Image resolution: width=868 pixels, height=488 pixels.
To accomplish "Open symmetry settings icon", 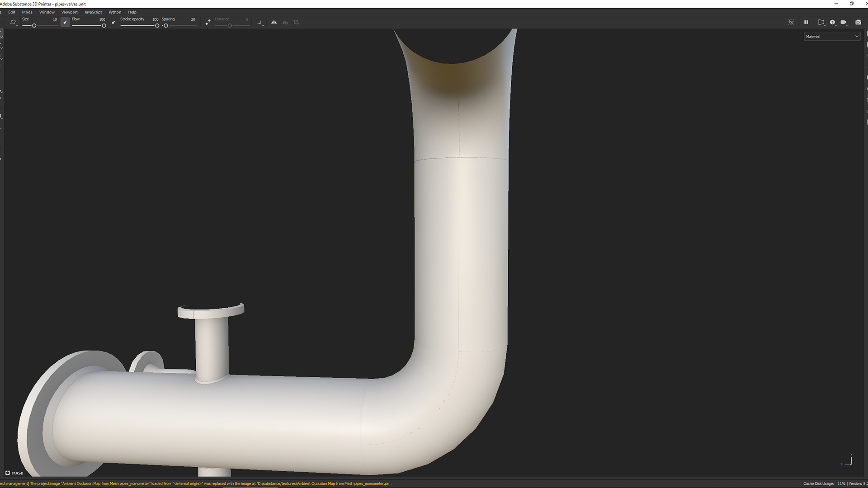I will tap(285, 22).
